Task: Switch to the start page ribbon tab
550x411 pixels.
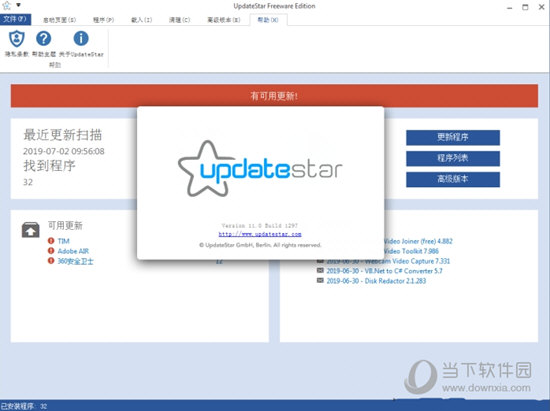Action: [59, 20]
